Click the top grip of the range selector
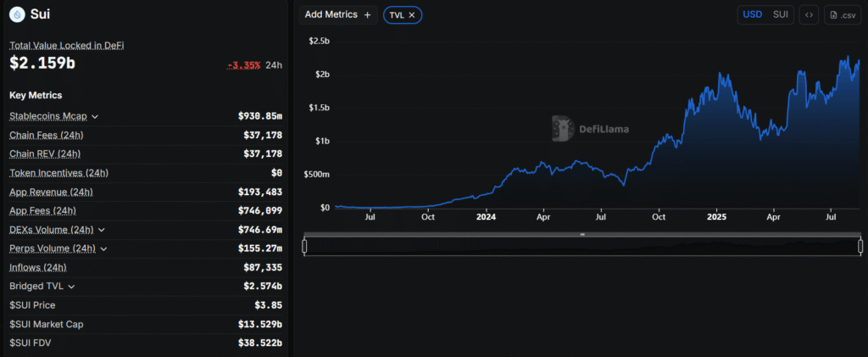This screenshot has width=868, height=357. pos(582,235)
